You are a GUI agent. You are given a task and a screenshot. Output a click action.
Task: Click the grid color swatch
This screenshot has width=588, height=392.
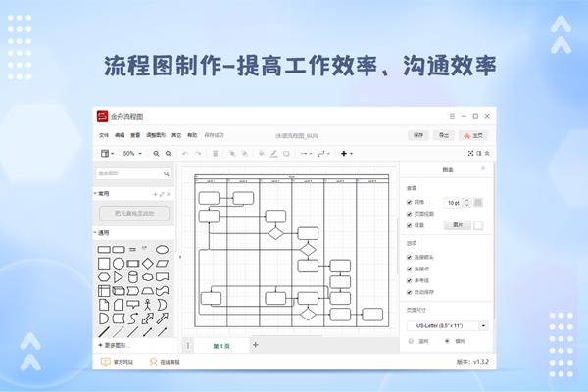[x=478, y=203]
